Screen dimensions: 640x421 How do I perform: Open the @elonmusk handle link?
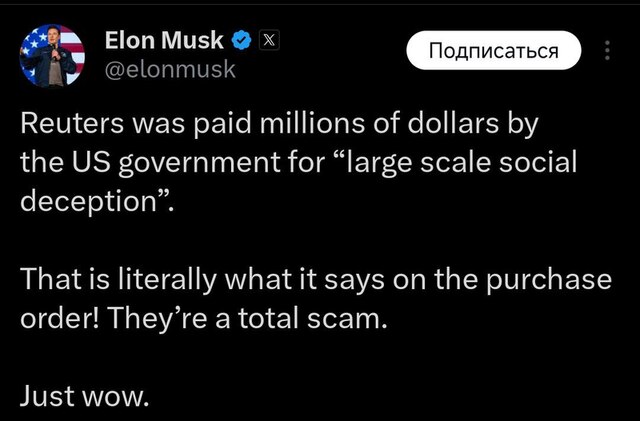[x=170, y=69]
